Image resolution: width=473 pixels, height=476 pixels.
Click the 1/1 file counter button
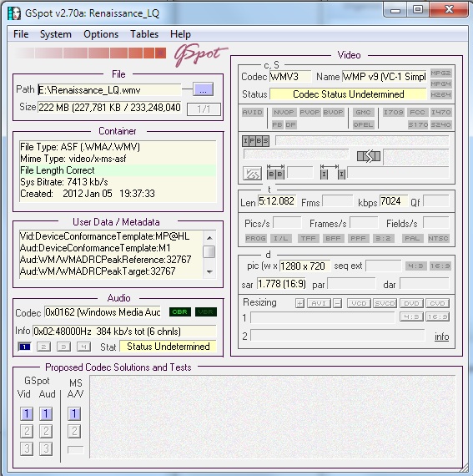(204, 109)
